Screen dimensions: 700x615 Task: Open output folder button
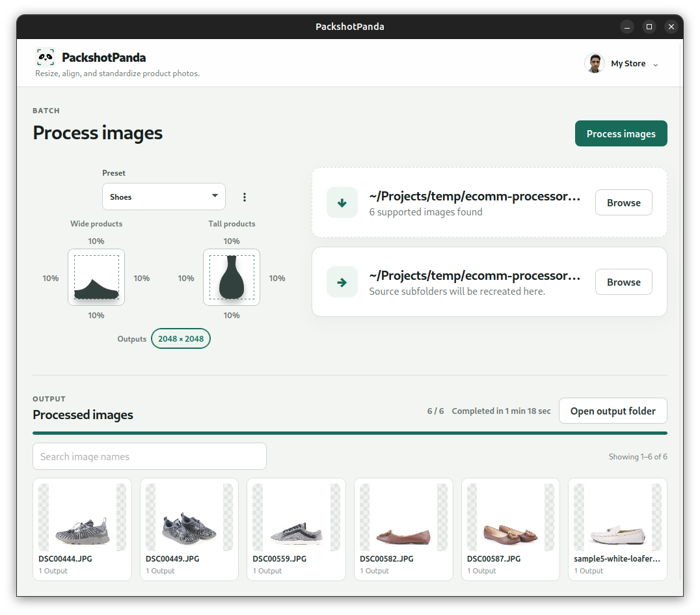click(613, 411)
